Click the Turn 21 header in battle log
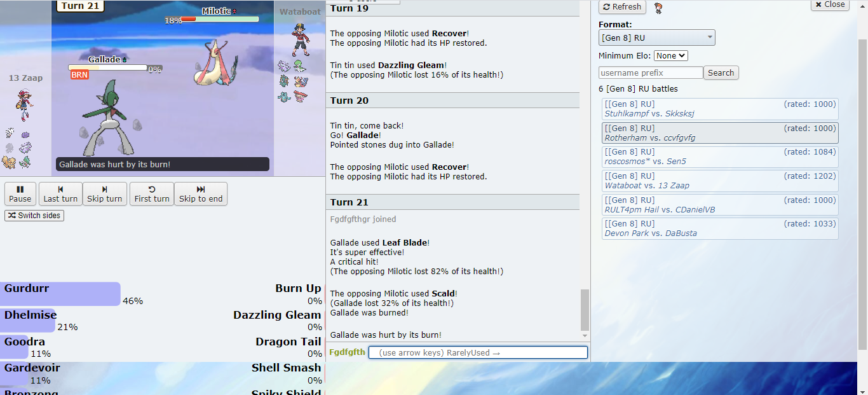This screenshot has height=395, width=868. click(x=452, y=202)
